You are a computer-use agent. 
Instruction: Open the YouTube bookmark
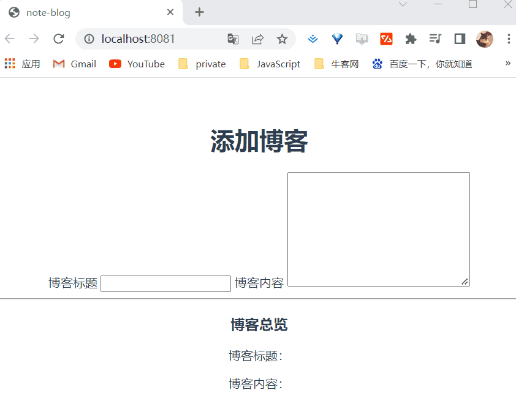coord(136,64)
